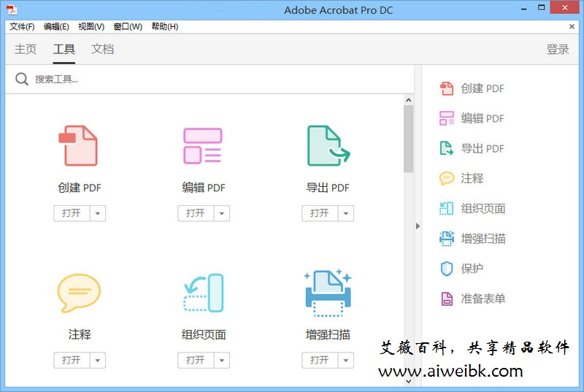Click 准备表单 text in right sidebar
584x392 pixels.
(x=483, y=299)
